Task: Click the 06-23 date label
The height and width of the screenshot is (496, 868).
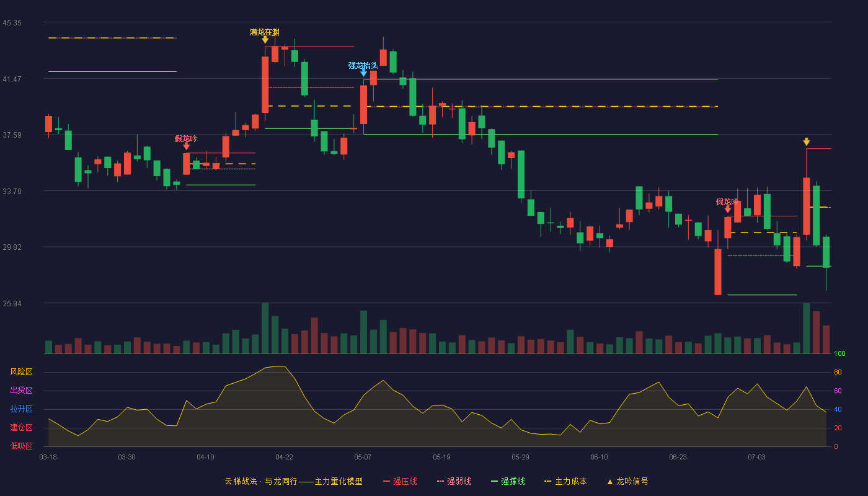Action: point(678,457)
